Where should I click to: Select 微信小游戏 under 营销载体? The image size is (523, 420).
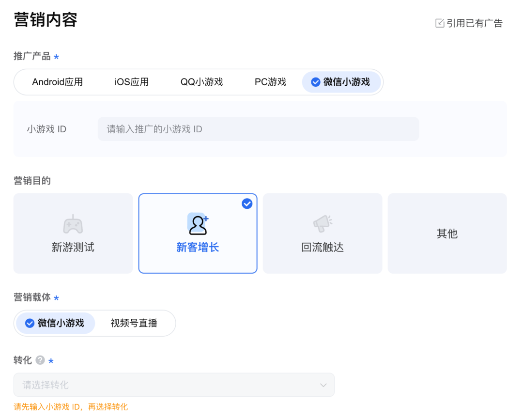coord(55,323)
